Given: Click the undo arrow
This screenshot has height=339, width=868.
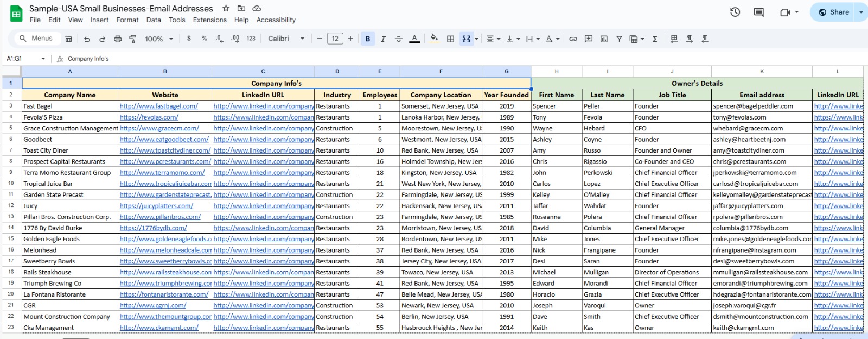Looking at the screenshot, I should [87, 39].
